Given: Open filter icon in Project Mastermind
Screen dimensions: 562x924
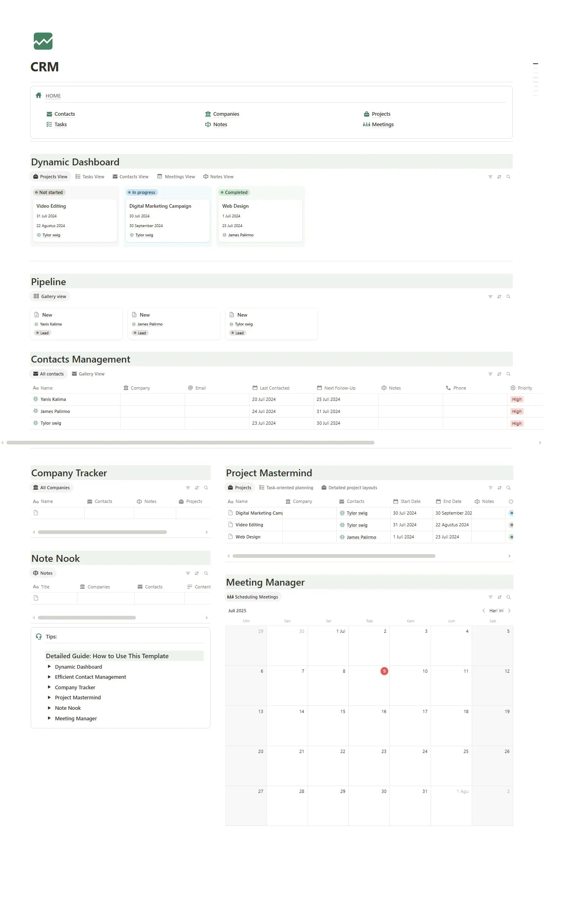Looking at the screenshot, I should (491, 488).
